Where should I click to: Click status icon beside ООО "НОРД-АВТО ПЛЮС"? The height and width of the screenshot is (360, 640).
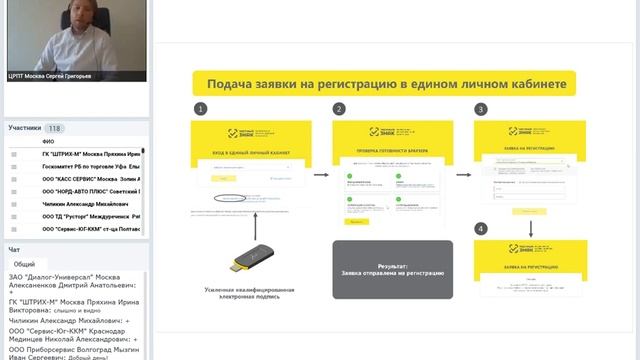coord(14,192)
